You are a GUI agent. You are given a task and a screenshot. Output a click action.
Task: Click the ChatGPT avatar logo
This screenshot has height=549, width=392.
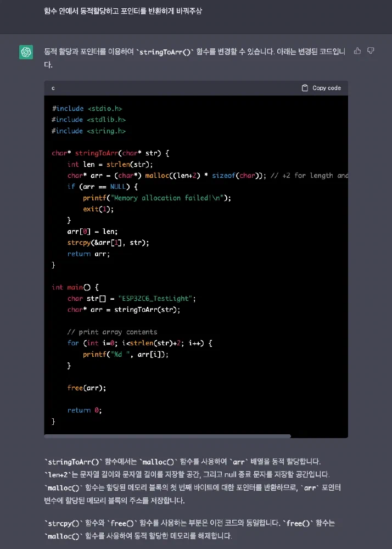click(26, 52)
